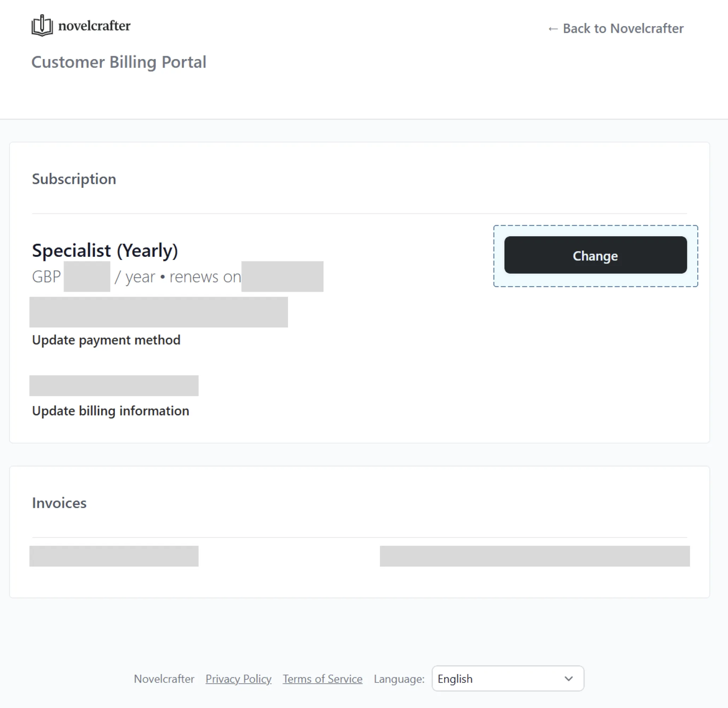
Task: Open the Language dropdown chevron
Action: click(568, 678)
